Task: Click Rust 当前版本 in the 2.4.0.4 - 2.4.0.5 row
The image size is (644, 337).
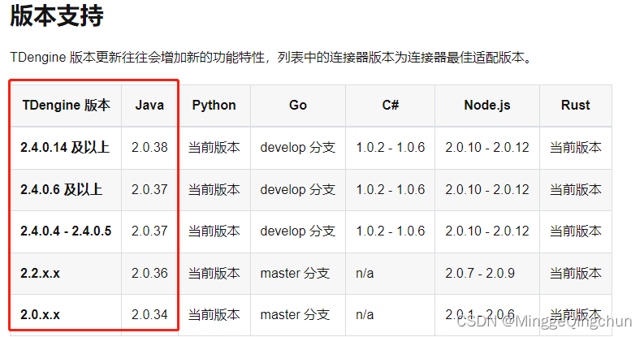Action: click(576, 231)
